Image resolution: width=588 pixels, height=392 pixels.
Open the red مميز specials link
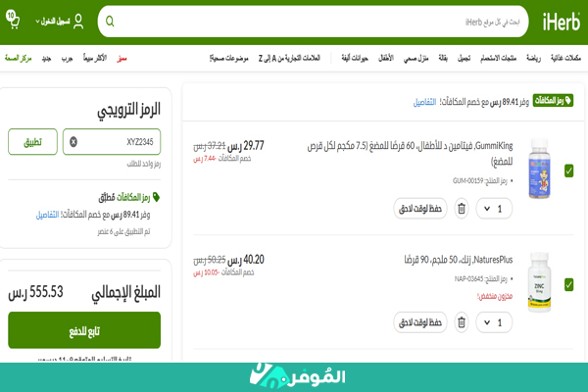pos(122,58)
